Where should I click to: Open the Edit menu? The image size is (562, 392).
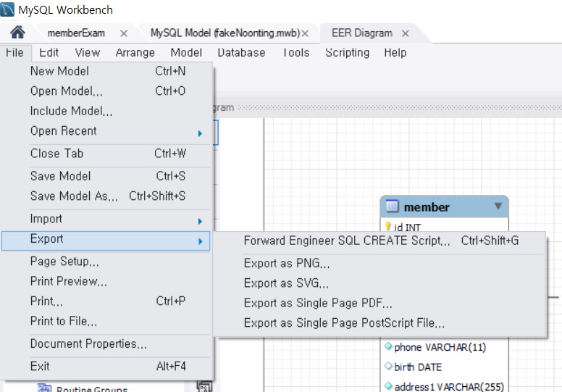(49, 53)
